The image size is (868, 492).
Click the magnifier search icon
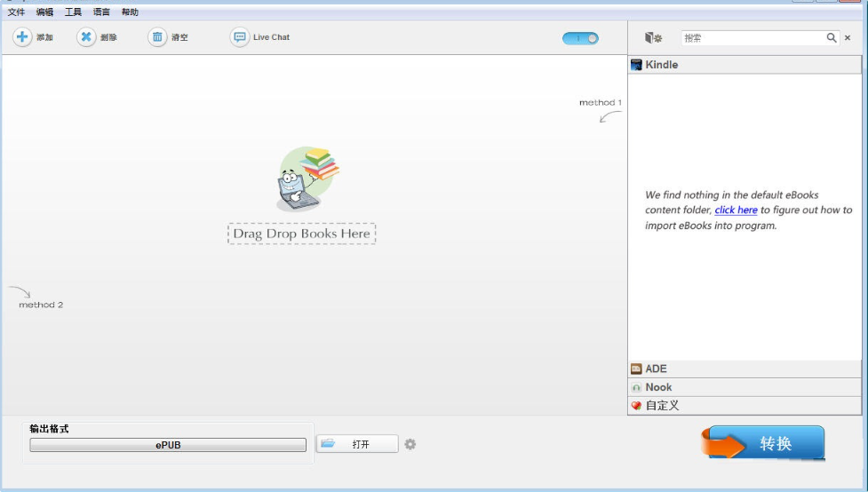coord(832,37)
